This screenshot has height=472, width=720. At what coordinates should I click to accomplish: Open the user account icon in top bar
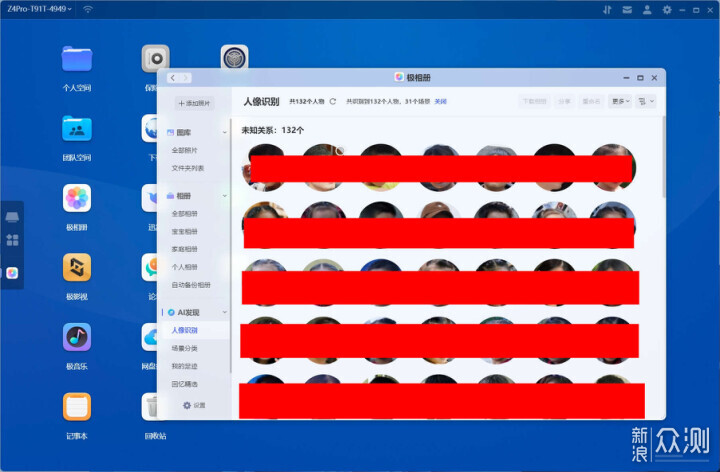(x=647, y=10)
